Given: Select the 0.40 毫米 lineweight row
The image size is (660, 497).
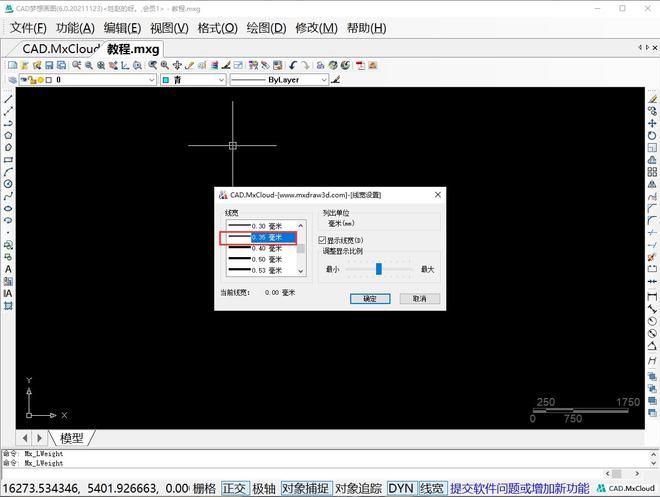Looking at the screenshot, I should click(x=261, y=248).
